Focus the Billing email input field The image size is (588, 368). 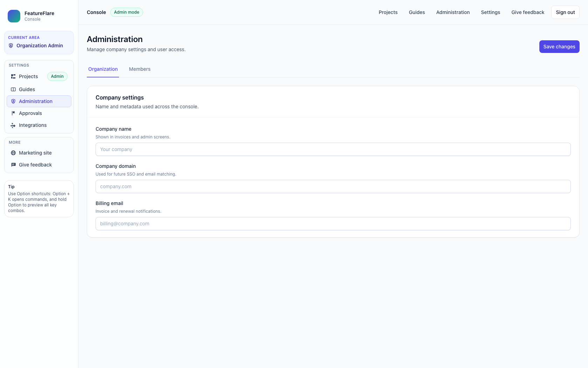tap(333, 224)
